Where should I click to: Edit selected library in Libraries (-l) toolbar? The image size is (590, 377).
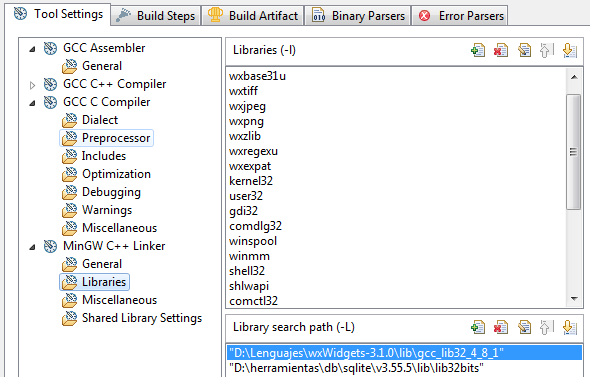click(524, 50)
